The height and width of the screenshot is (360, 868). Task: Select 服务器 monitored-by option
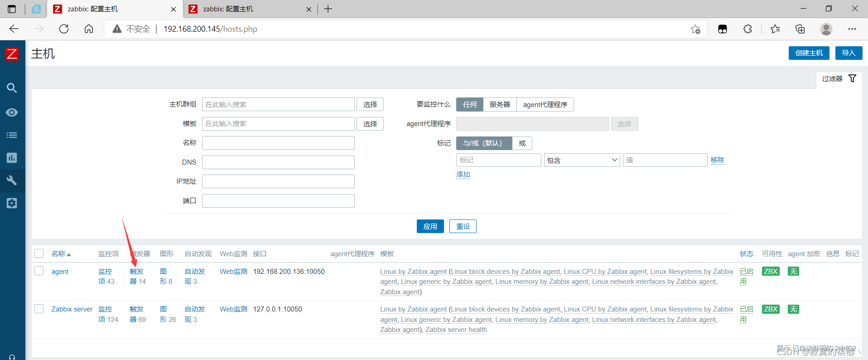coord(500,105)
